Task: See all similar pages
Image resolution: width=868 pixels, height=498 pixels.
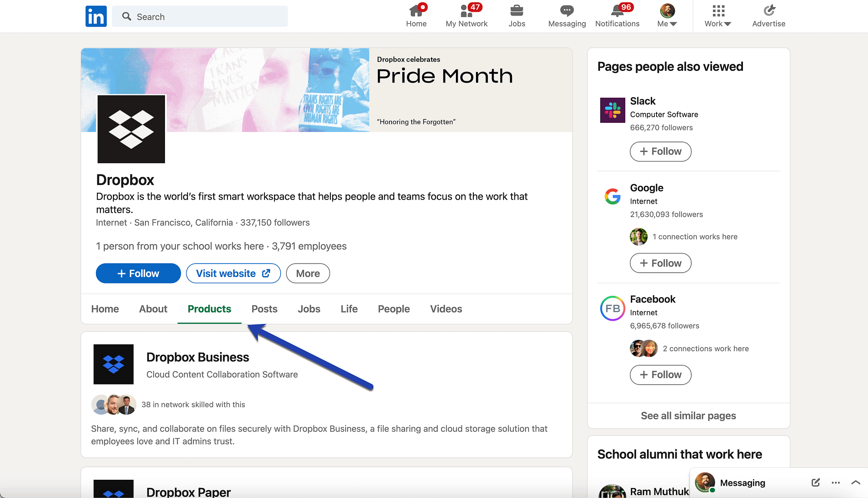Action: (x=688, y=416)
